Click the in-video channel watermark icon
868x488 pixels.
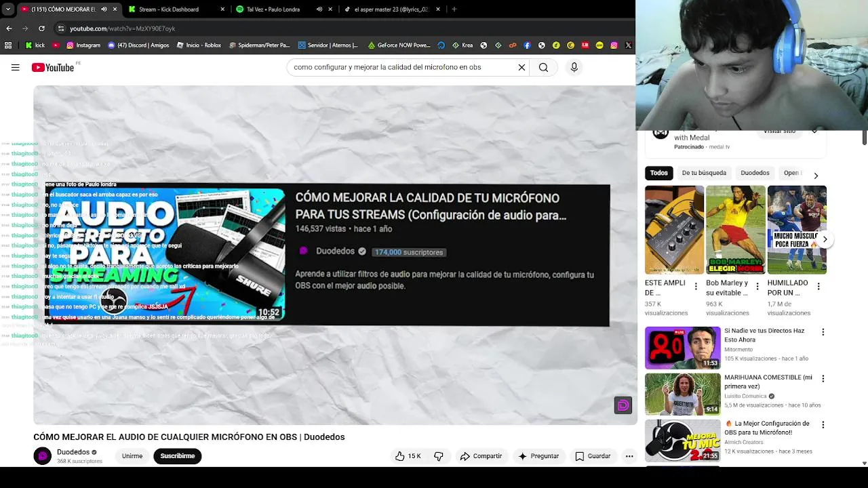(623, 405)
